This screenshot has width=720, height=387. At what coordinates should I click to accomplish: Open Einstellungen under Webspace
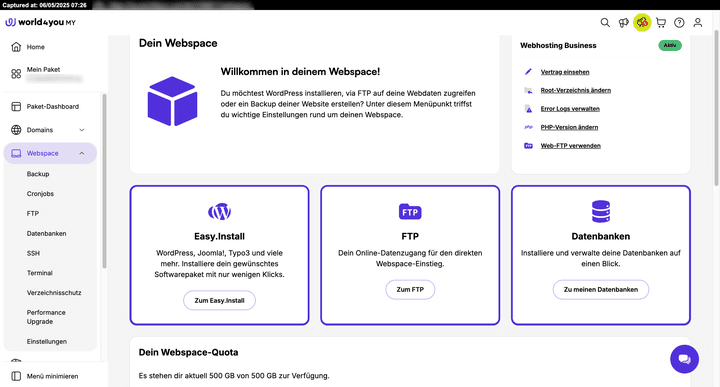[x=46, y=342]
